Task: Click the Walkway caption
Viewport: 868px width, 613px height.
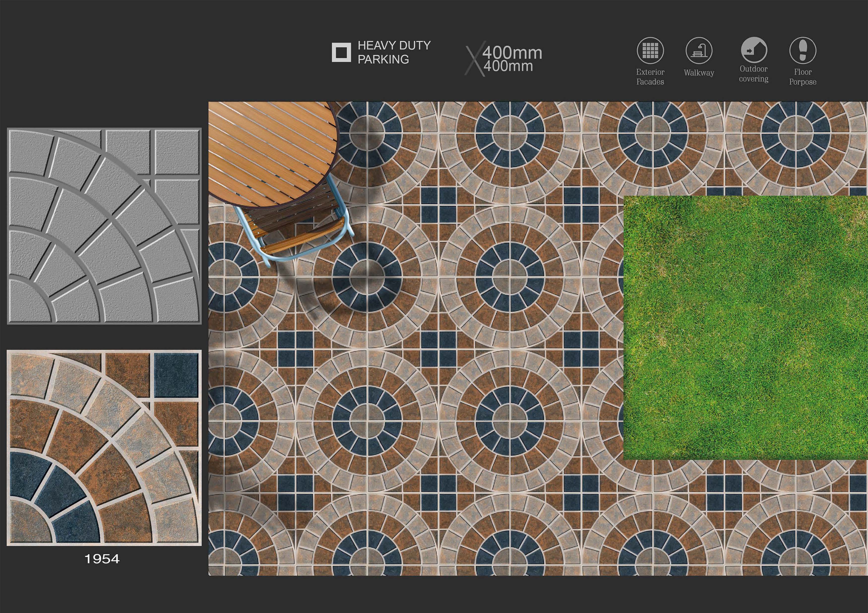Action: (x=699, y=73)
